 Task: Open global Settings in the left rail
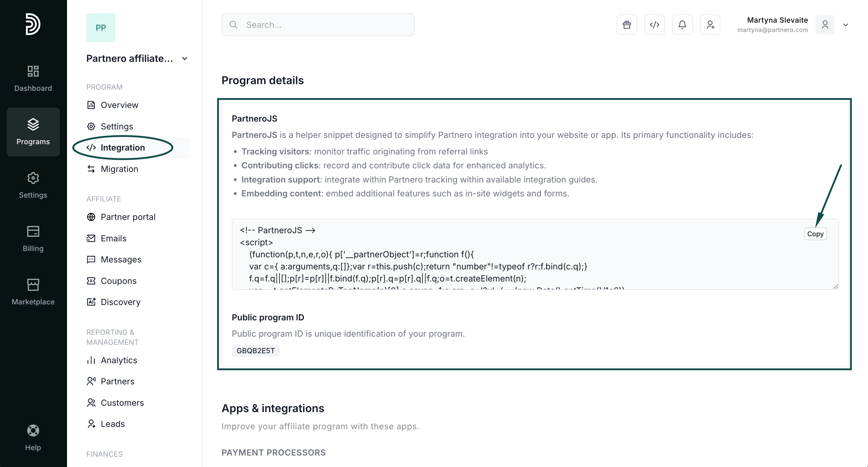pyautogui.click(x=33, y=185)
